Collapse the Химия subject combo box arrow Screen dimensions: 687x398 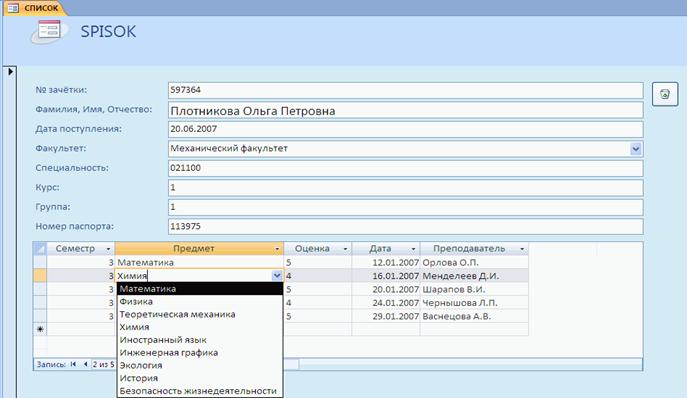[x=277, y=276]
